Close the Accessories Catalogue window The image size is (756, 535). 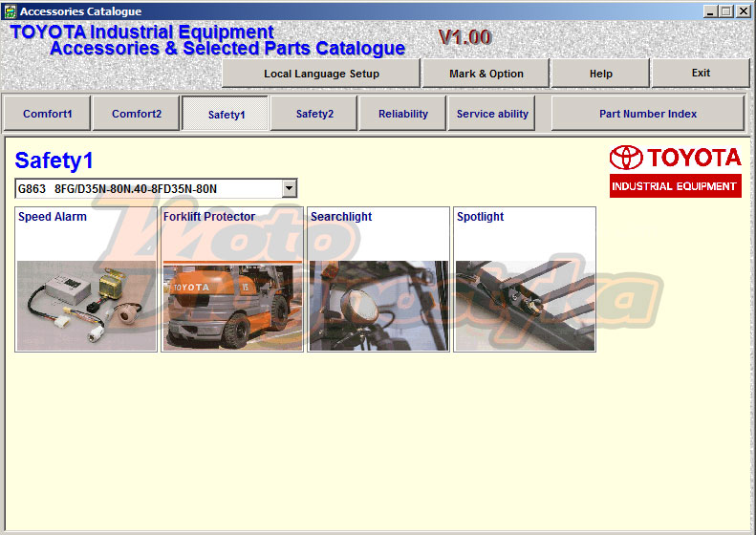click(743, 11)
